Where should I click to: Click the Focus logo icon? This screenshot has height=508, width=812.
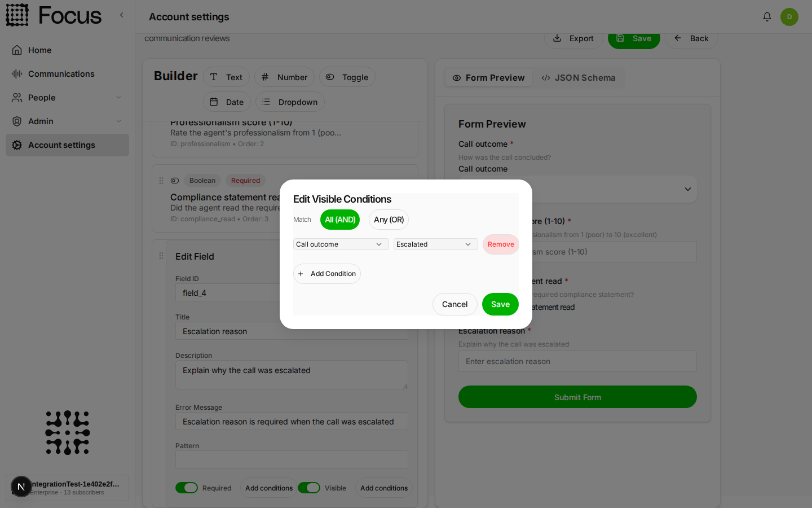click(x=17, y=15)
